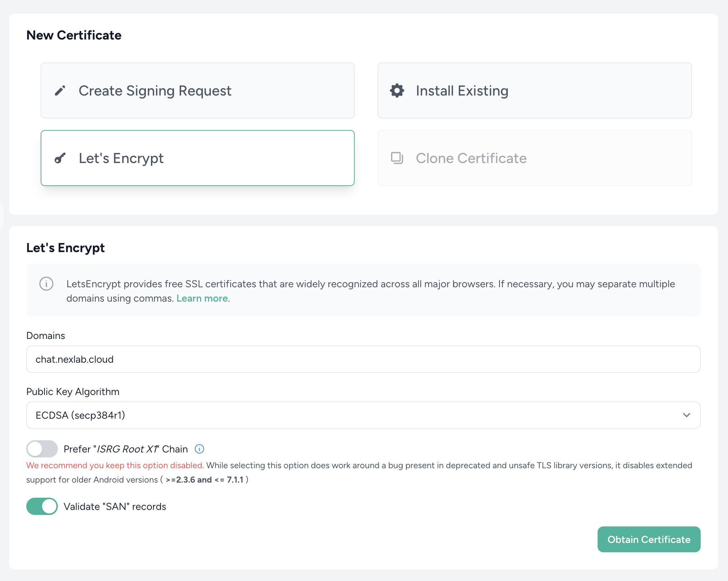The width and height of the screenshot is (728, 581).
Task: Click the copy icon beside Clone Certificate
Action: pyautogui.click(x=397, y=158)
